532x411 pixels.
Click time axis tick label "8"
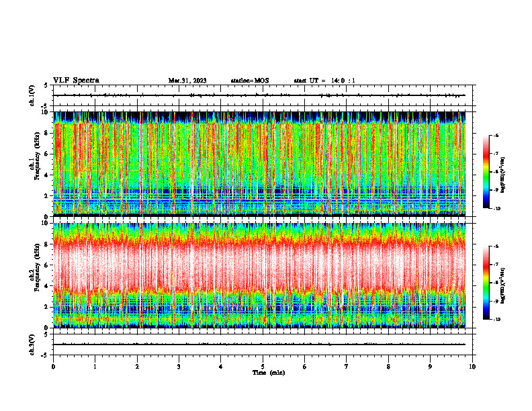(388, 367)
